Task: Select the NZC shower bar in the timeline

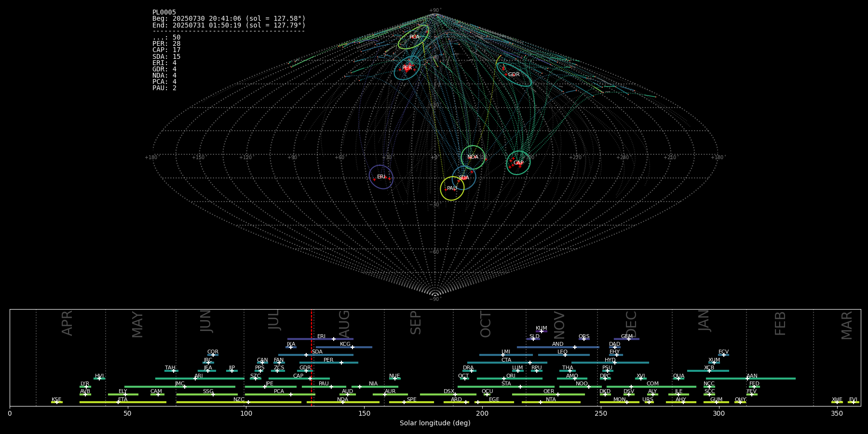Action: pos(239,402)
